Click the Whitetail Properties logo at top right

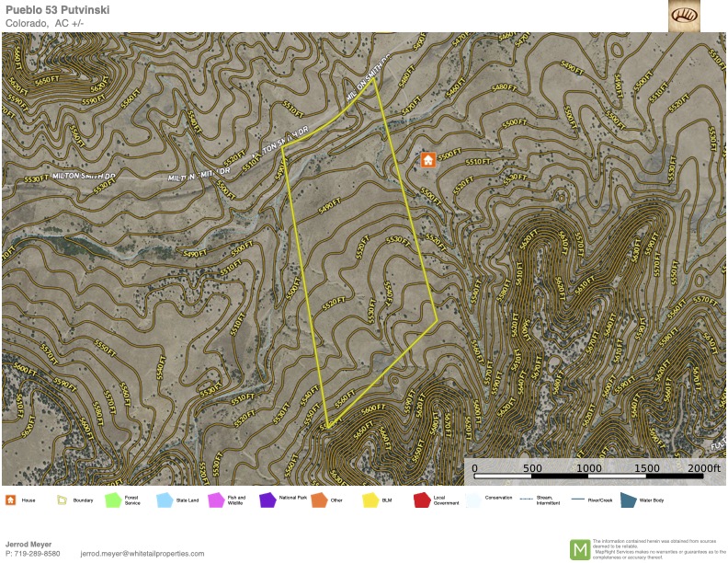pyautogui.click(x=684, y=16)
